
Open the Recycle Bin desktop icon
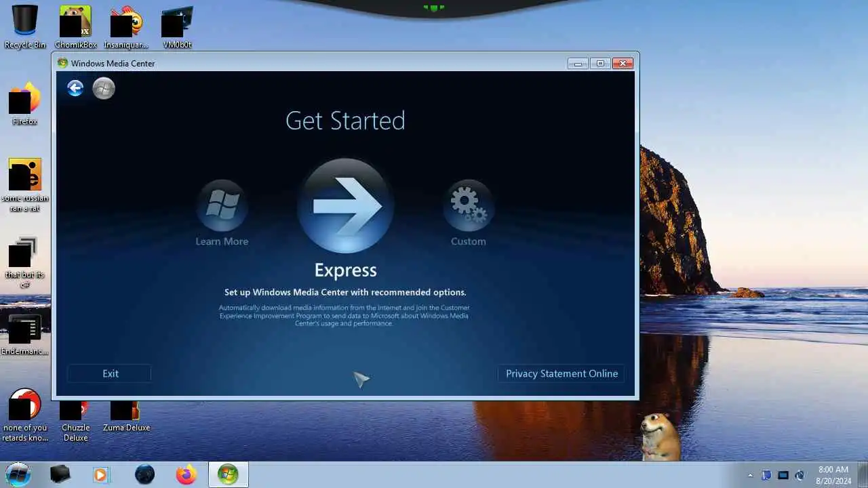[25, 27]
